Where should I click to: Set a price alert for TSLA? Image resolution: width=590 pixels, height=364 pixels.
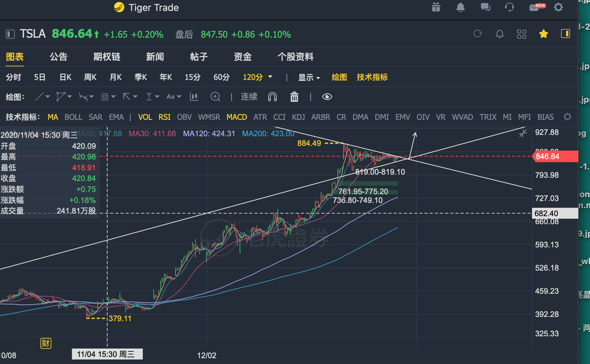click(500, 34)
